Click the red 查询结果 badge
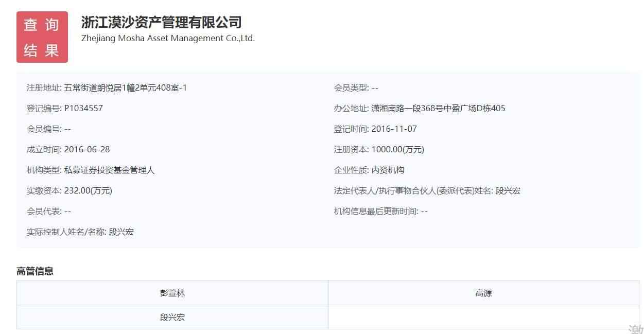This screenshot has height=334, width=644. point(42,37)
